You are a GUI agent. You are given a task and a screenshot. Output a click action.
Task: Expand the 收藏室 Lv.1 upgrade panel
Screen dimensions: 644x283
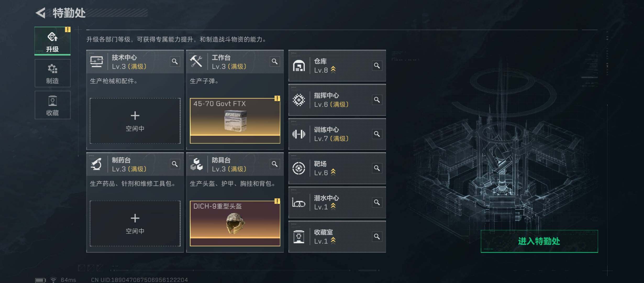point(337,237)
